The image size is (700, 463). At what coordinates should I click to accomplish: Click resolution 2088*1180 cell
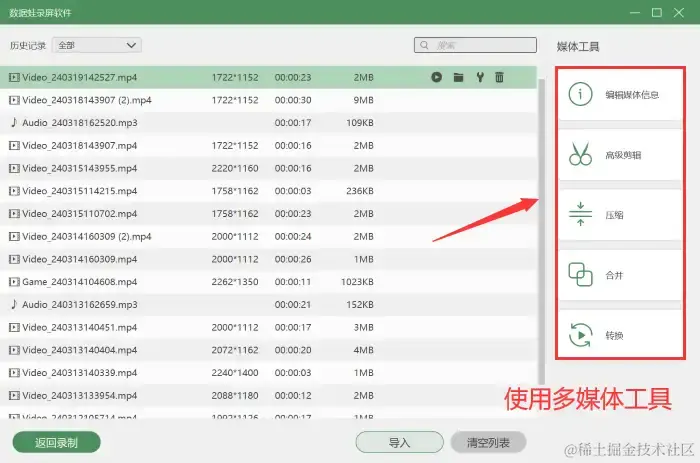click(235, 396)
